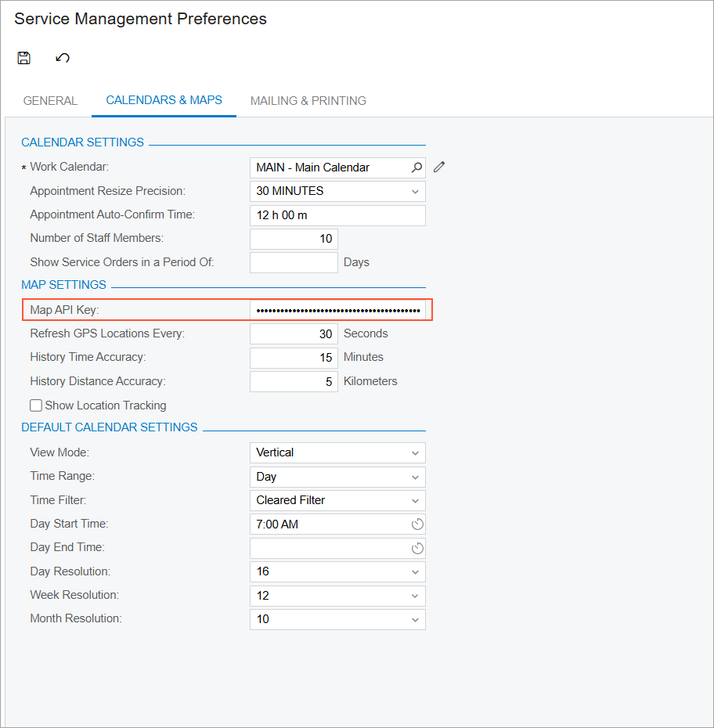Open the View Mode dropdown
Viewport: 714px width, 728px height.
[x=415, y=452]
